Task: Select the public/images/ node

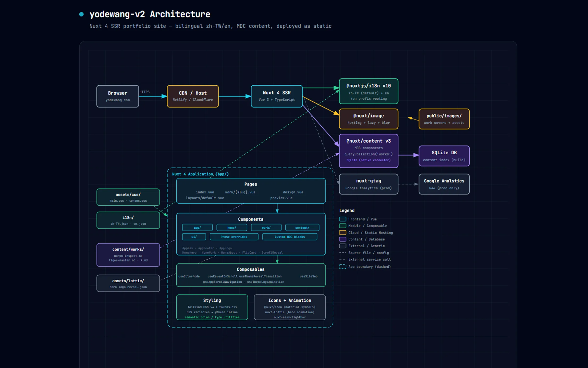Action: coord(444,119)
